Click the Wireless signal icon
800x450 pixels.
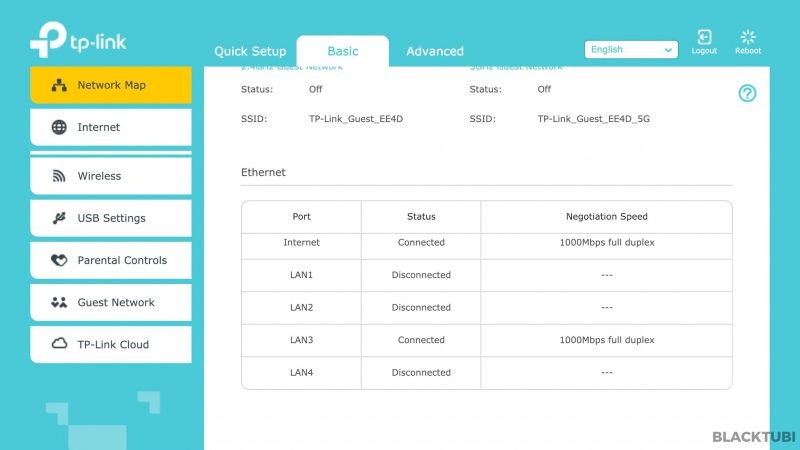pyautogui.click(x=59, y=176)
